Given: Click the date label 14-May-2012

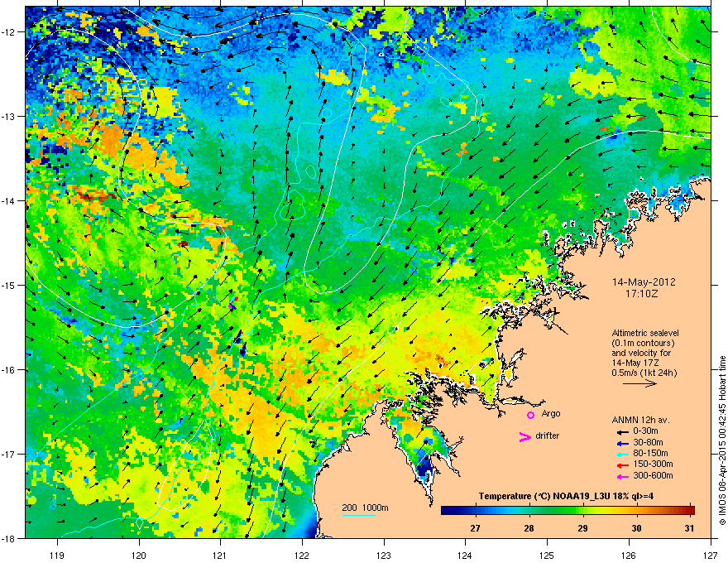Looking at the screenshot, I should click(644, 282).
